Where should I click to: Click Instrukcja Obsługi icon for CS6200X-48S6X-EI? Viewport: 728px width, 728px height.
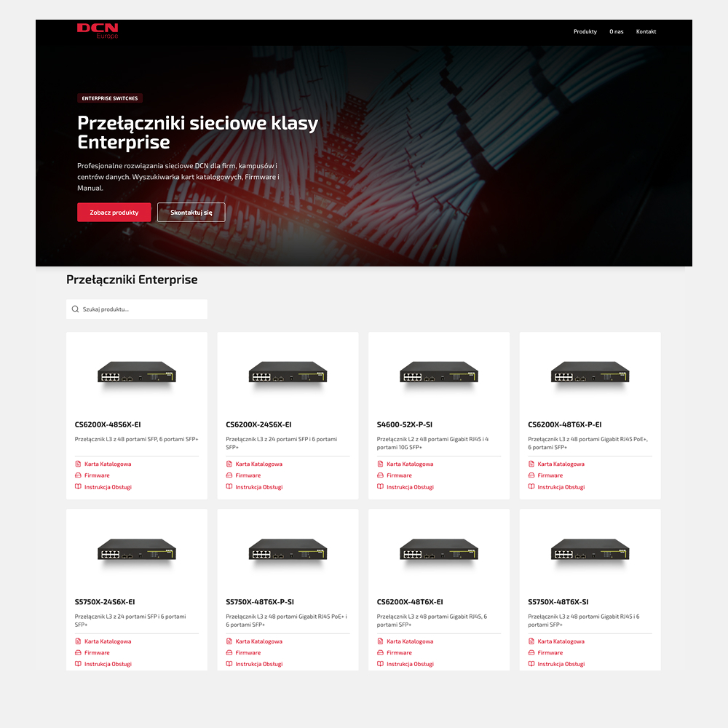point(78,486)
